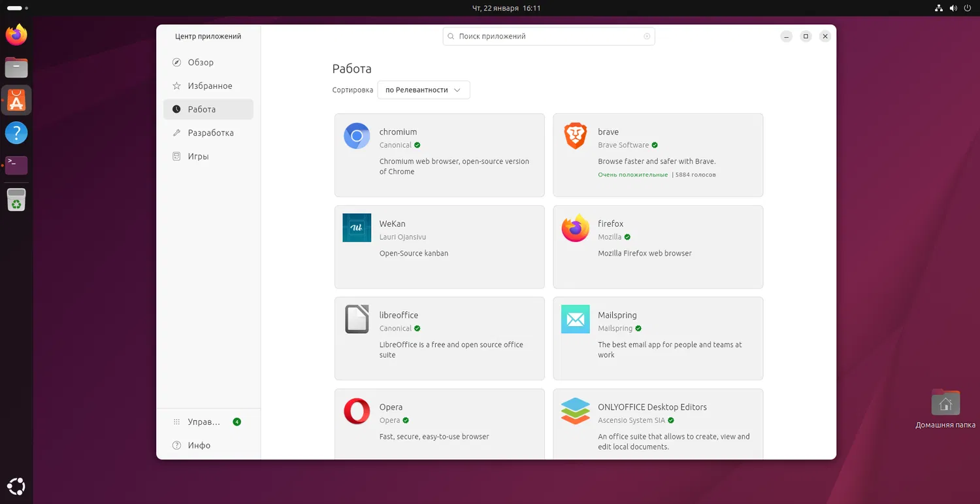
Task: Open the сортировка dropdown по Релевантности
Action: coord(423,90)
